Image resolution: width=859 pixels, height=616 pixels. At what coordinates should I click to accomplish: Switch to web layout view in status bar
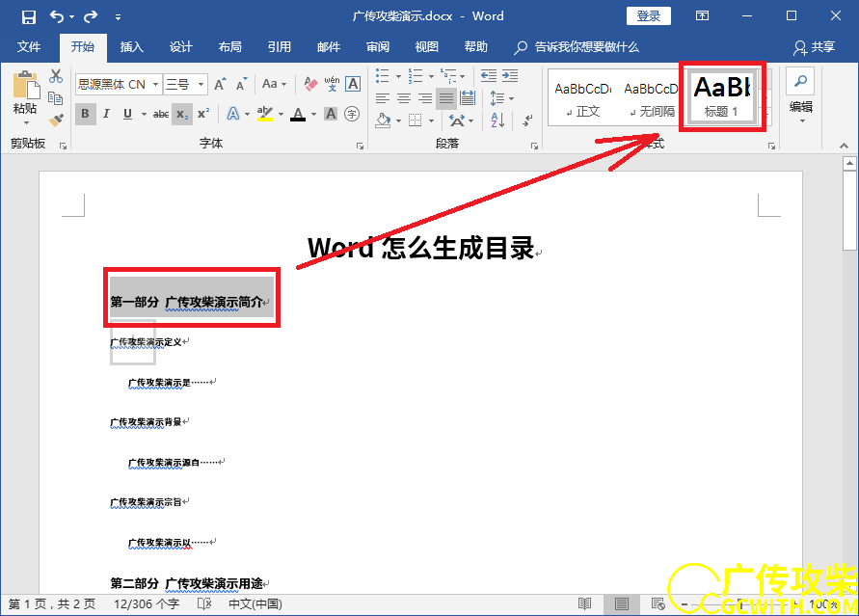(x=658, y=604)
